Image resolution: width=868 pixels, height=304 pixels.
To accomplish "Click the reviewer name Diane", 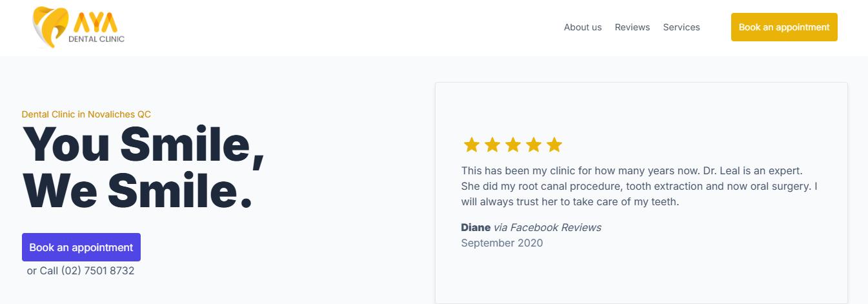I will click(476, 228).
